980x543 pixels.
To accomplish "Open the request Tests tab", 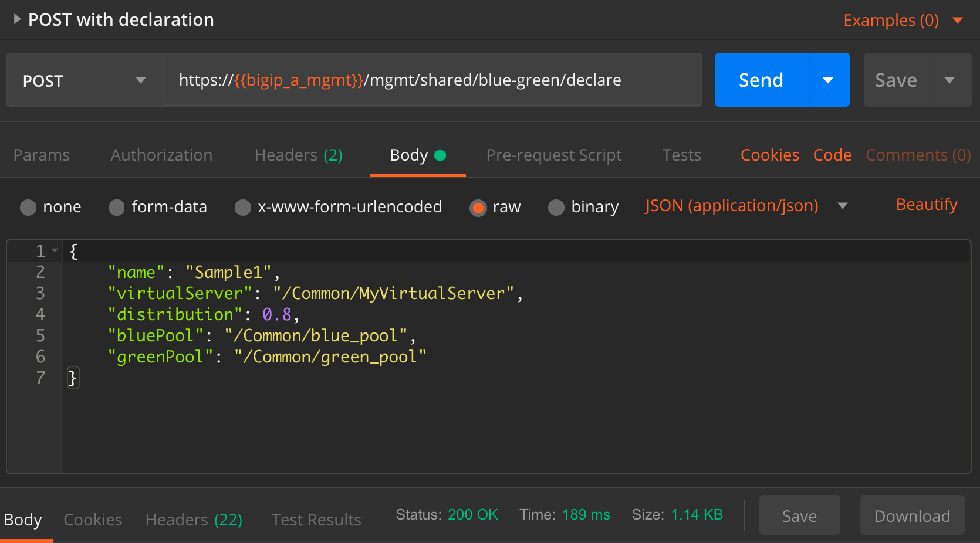I will [681, 155].
